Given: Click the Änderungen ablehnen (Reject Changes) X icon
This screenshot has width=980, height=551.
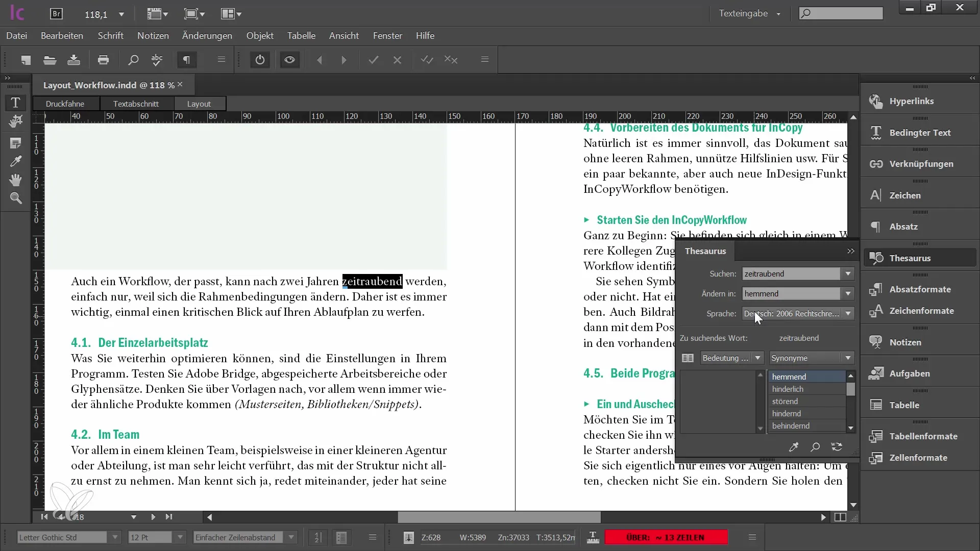Looking at the screenshot, I should [x=397, y=60].
